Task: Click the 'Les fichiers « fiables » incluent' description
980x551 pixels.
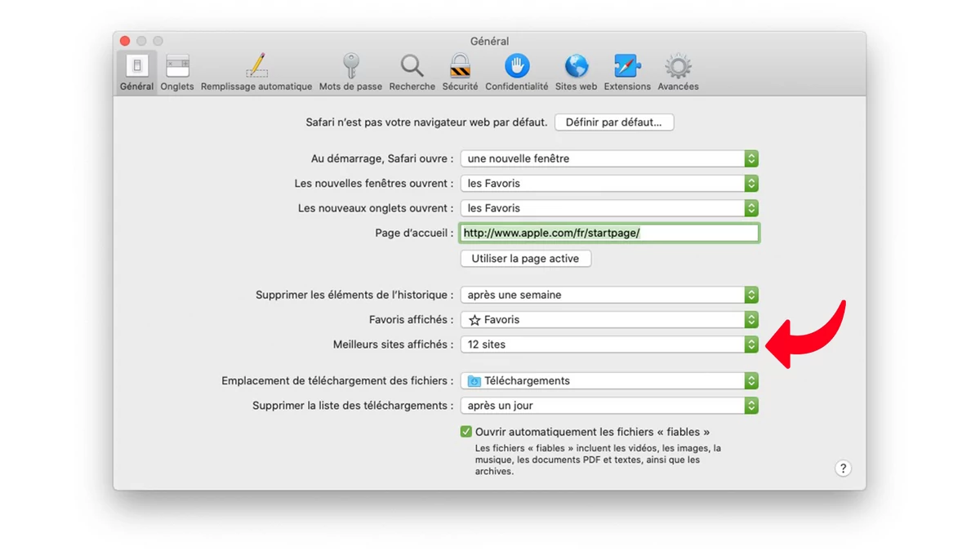Action: (x=598, y=460)
